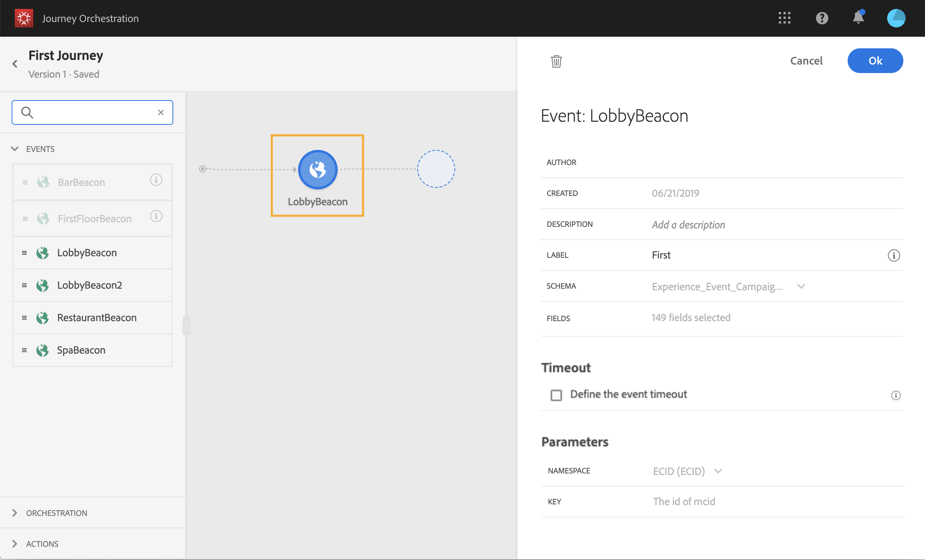Open the apps grid switcher icon
Viewport: 925px width, 560px height.
point(784,18)
